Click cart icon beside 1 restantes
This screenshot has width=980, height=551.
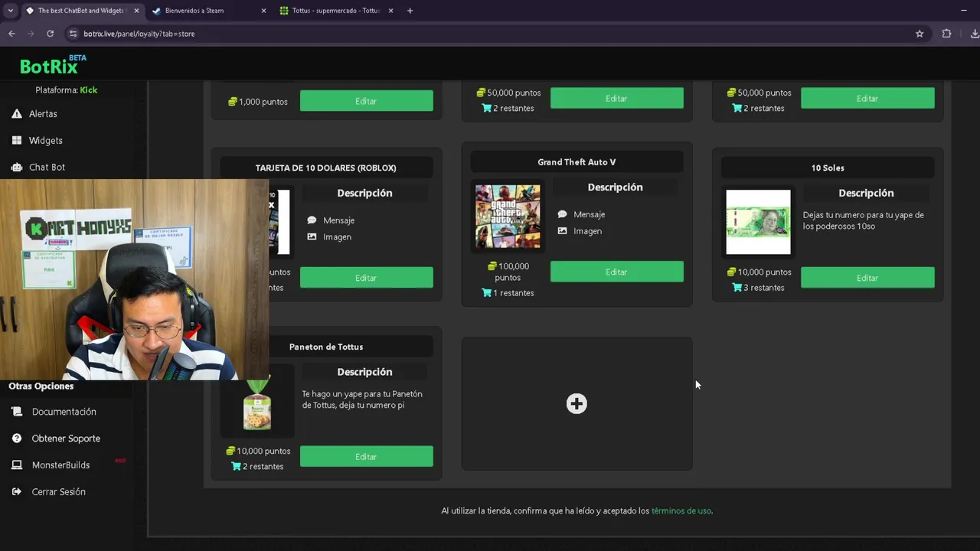pos(486,293)
